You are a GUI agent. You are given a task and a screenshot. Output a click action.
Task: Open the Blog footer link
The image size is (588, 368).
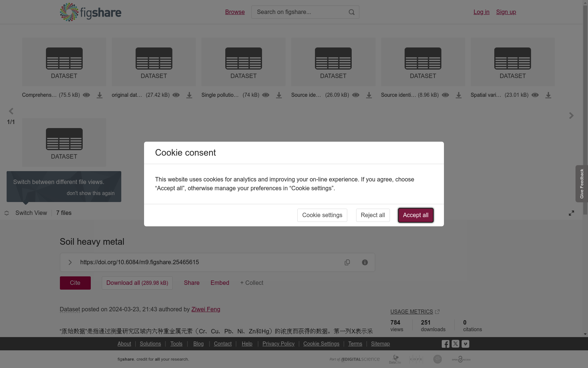click(198, 344)
